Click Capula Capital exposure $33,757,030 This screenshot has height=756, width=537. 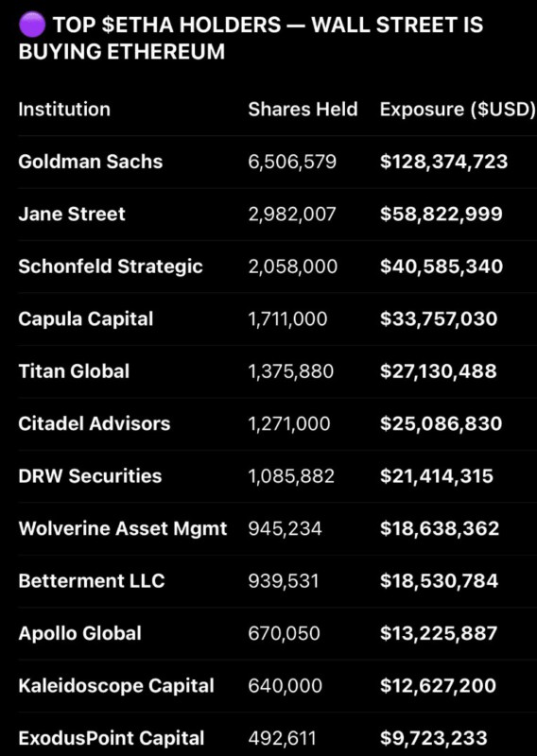click(439, 319)
